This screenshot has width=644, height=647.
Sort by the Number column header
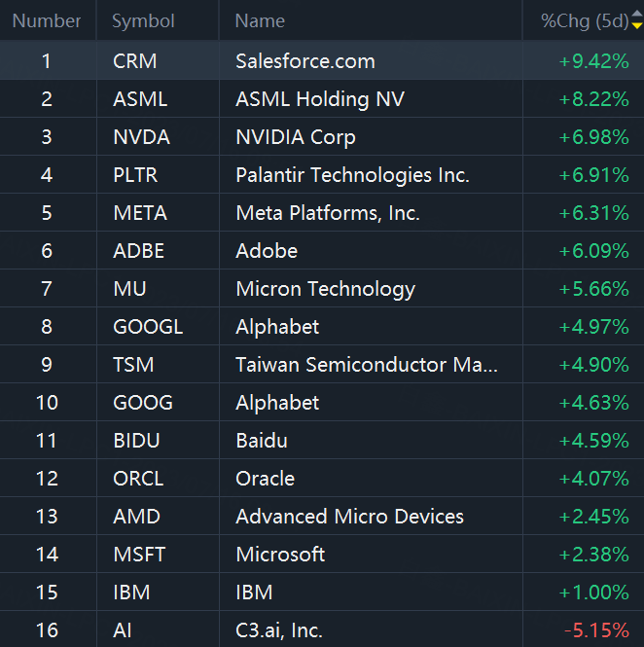point(47,20)
